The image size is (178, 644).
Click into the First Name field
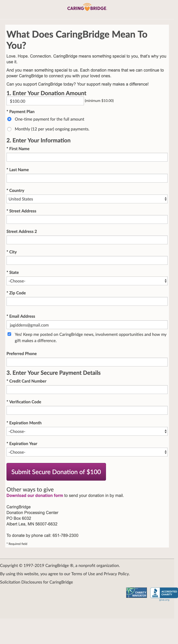click(87, 157)
